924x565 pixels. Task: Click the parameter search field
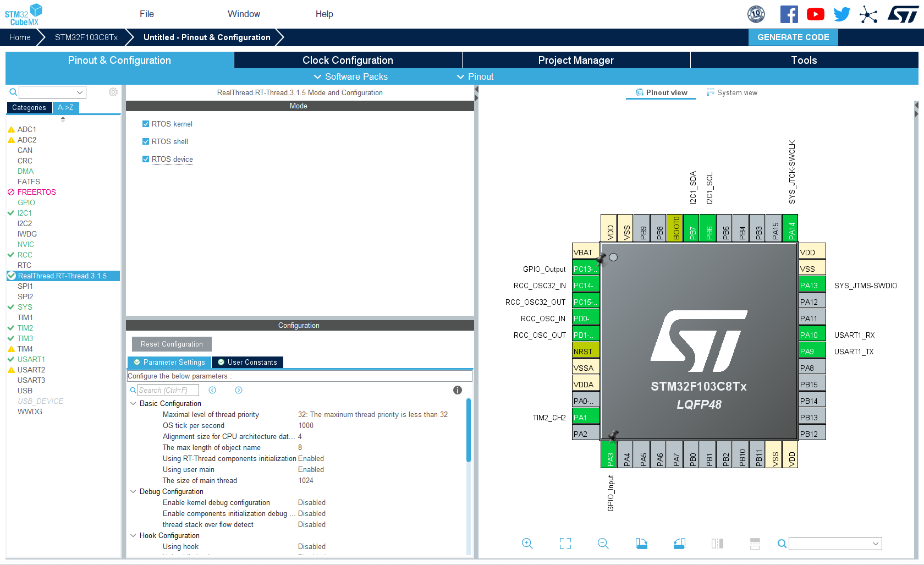coord(168,390)
